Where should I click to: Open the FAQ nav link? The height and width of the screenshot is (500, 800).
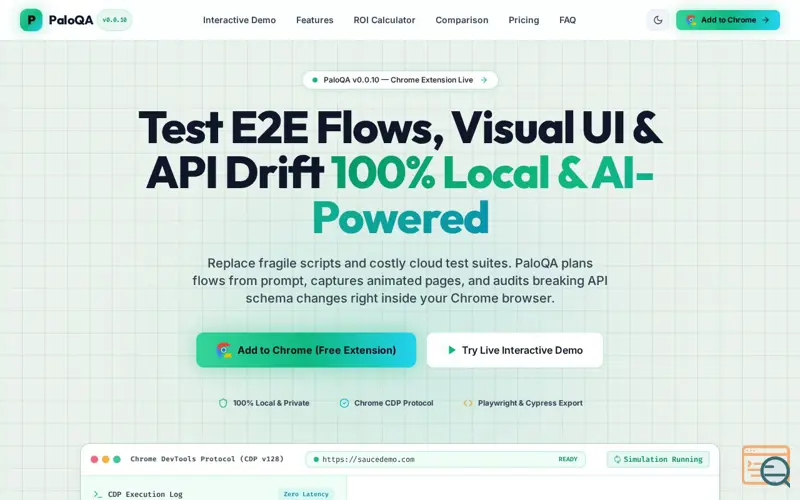[567, 20]
